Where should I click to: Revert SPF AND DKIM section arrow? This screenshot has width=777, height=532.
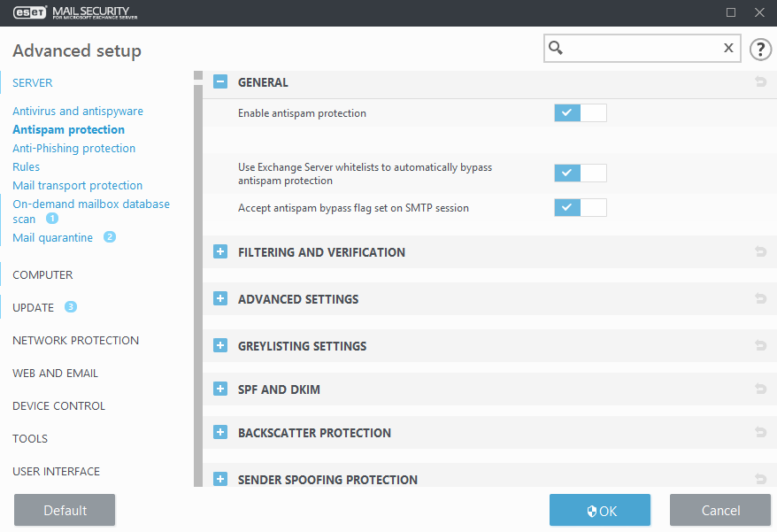point(761,389)
